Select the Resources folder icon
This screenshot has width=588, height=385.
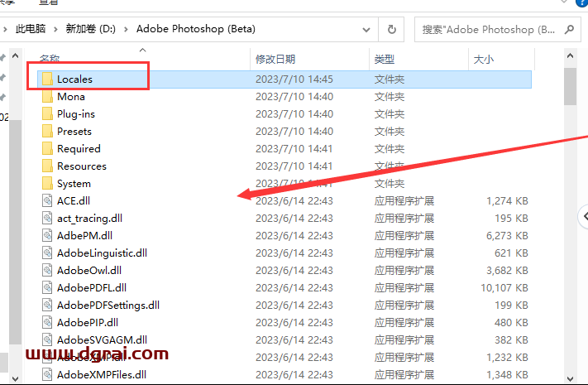(x=47, y=166)
